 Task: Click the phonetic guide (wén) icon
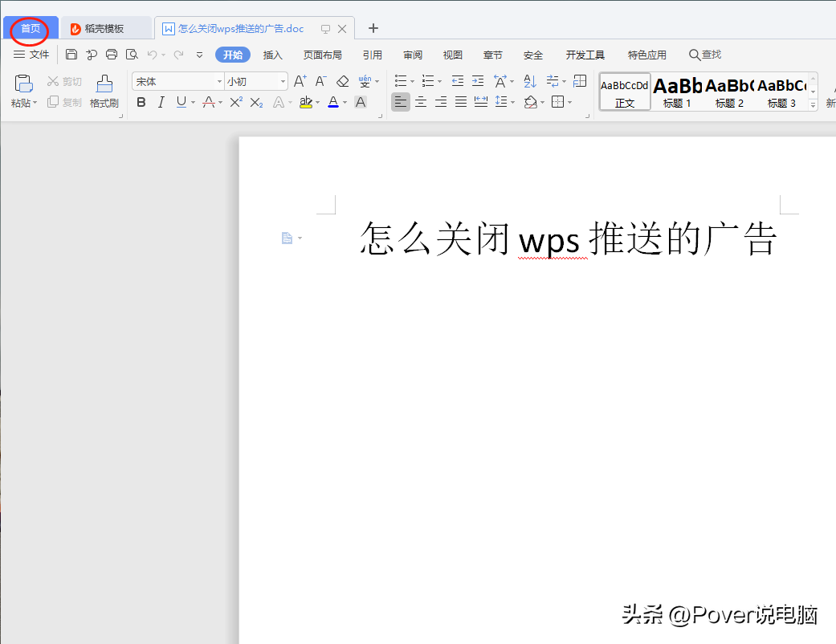pyautogui.click(x=365, y=81)
